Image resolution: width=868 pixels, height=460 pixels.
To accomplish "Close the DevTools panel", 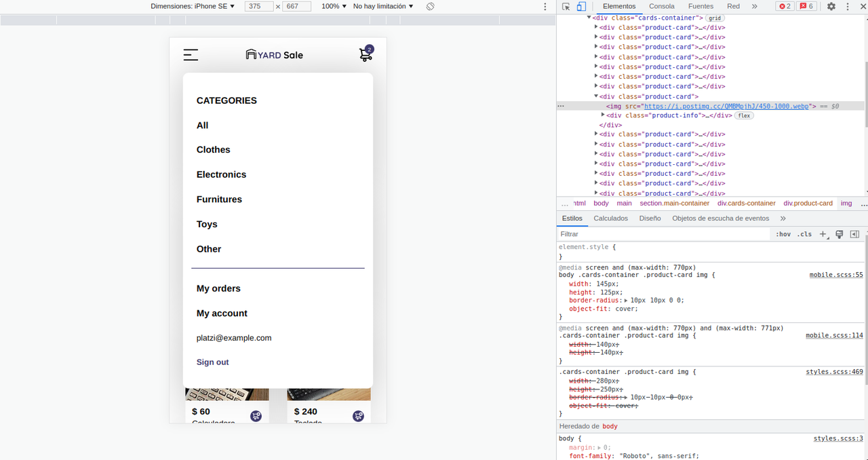I will (862, 6).
